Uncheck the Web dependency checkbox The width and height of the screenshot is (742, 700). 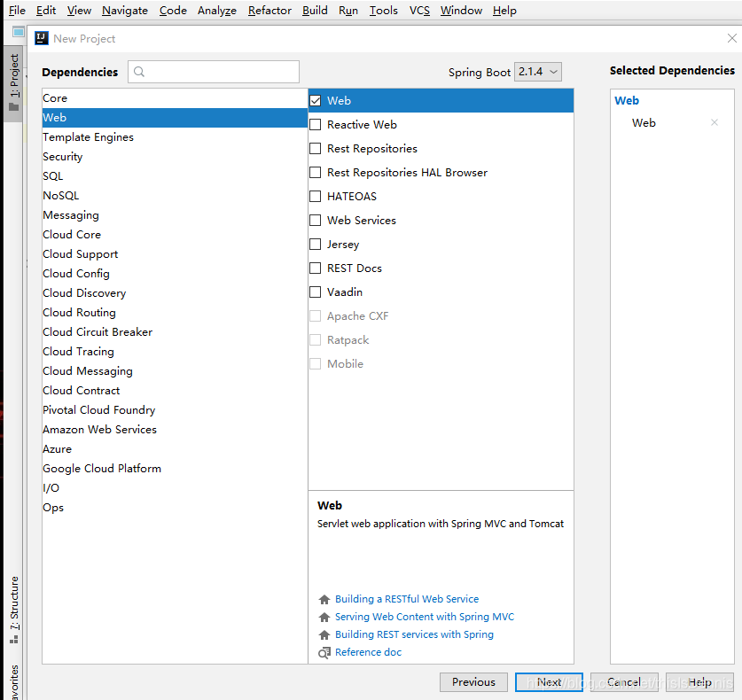click(x=316, y=101)
